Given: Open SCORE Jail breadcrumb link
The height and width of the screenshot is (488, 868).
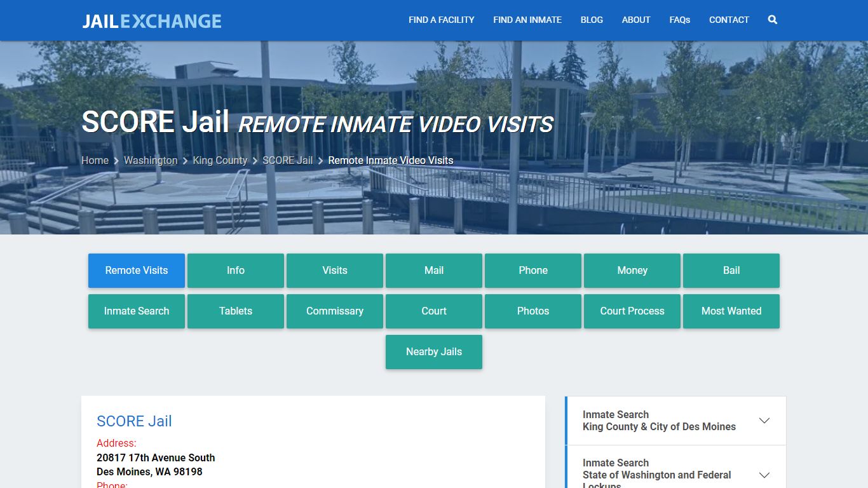Looking at the screenshot, I should tap(288, 160).
